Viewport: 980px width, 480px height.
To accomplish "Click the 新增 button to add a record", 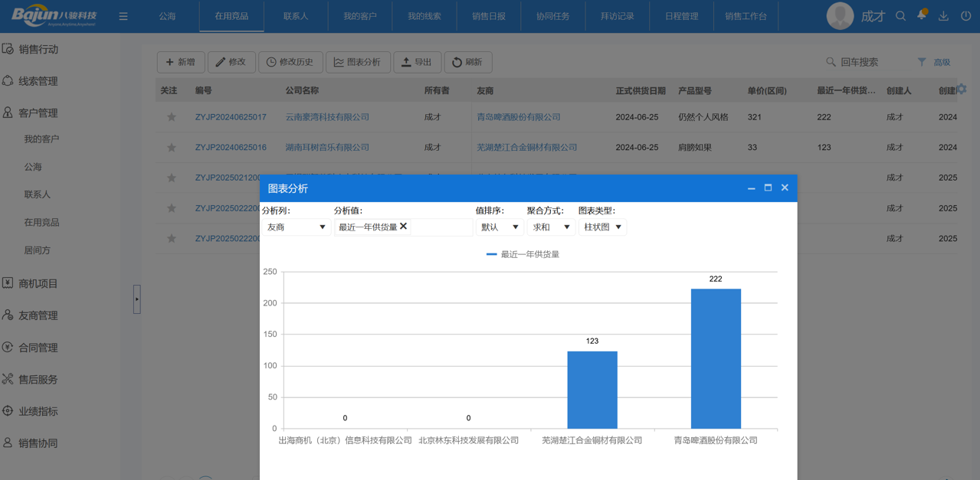I will coord(181,62).
